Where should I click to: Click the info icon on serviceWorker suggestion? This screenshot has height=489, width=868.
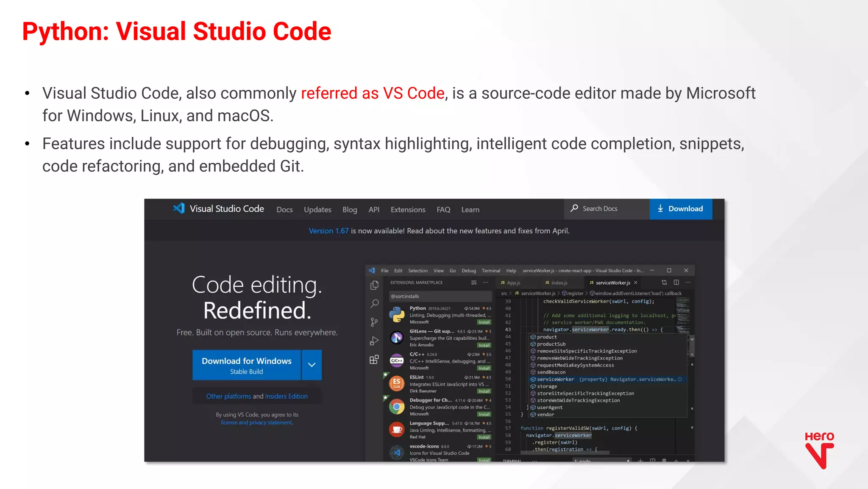[x=680, y=379]
